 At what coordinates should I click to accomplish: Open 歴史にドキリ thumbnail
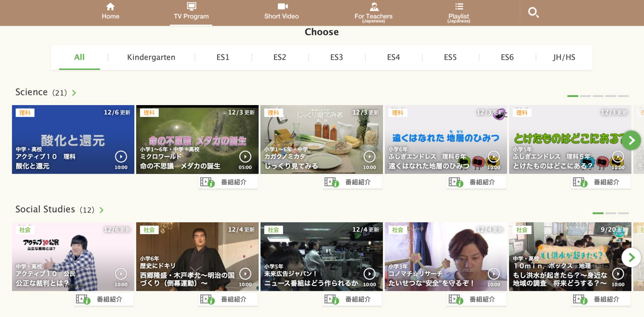click(197, 257)
